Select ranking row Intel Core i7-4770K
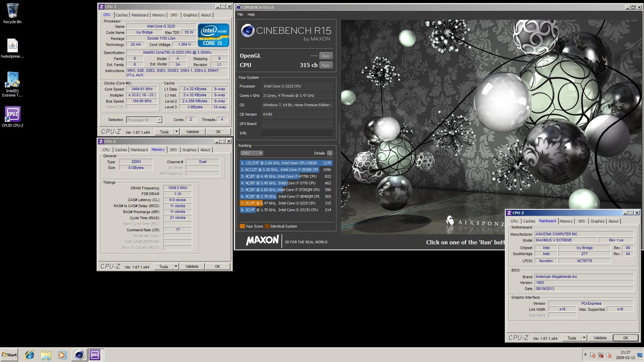This screenshot has height=362, width=644. click(x=286, y=176)
